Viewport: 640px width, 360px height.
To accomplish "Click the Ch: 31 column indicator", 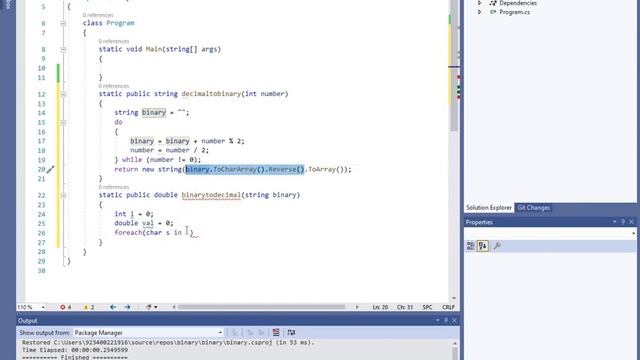I will tap(404, 307).
